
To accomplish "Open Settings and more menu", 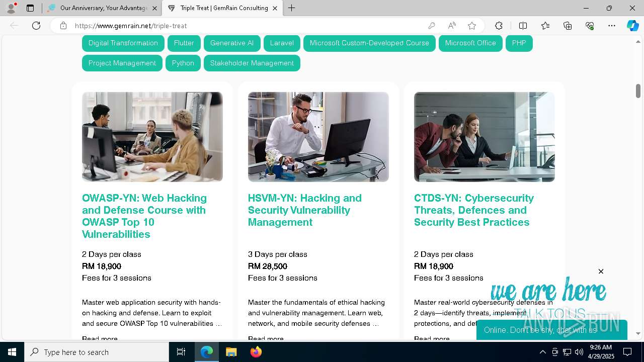I will pyautogui.click(x=612, y=26).
